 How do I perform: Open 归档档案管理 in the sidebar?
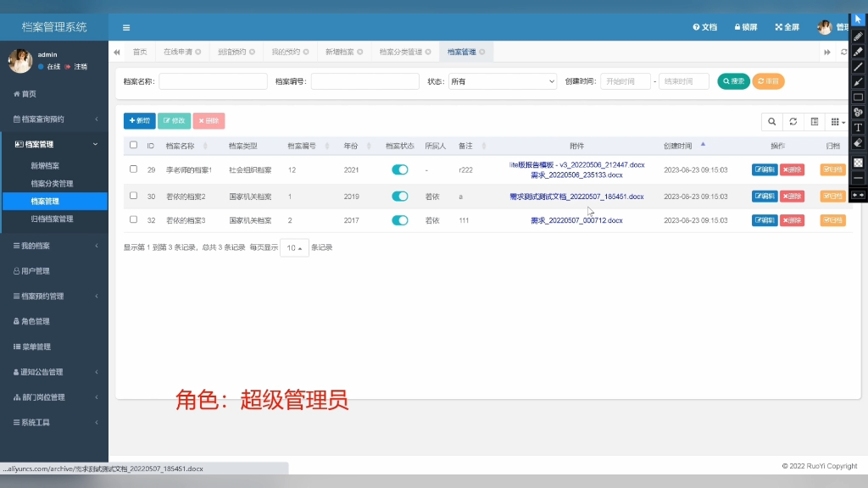pos(52,219)
